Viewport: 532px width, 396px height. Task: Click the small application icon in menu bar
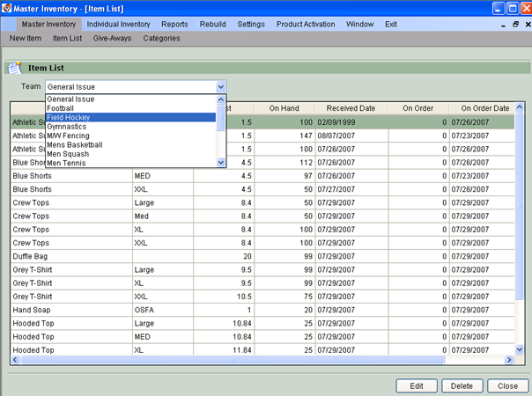[x=8, y=24]
